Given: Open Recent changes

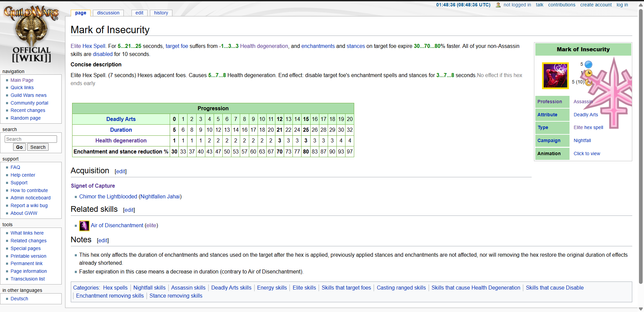Looking at the screenshot, I should tap(28, 110).
